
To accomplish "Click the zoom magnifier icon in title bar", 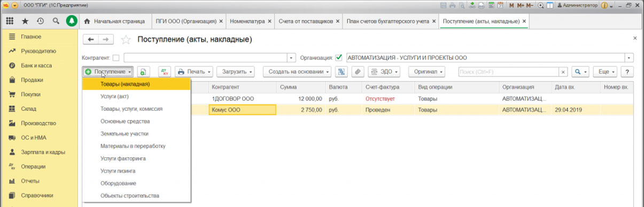I will [x=541, y=5].
